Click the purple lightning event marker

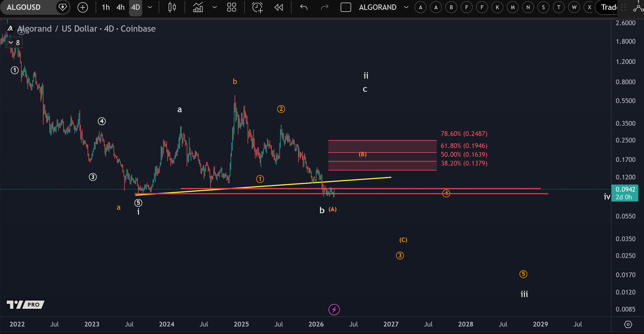[334, 309]
